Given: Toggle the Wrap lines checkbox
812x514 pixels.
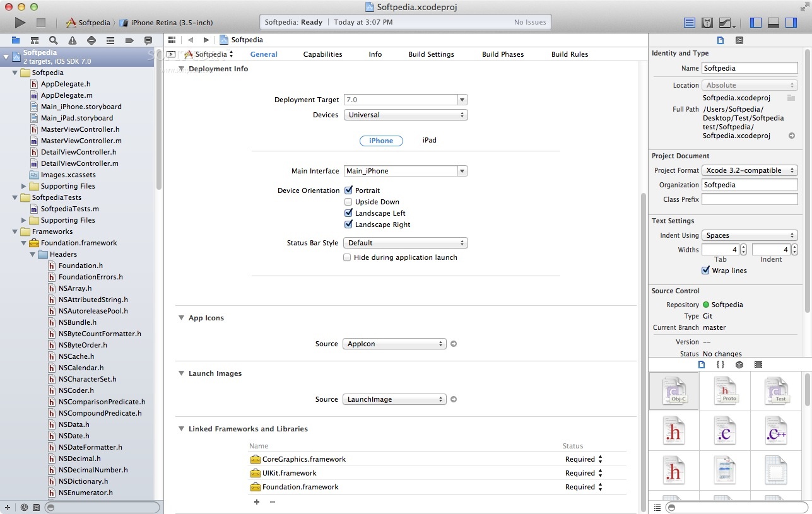Looking at the screenshot, I should tap(705, 271).
